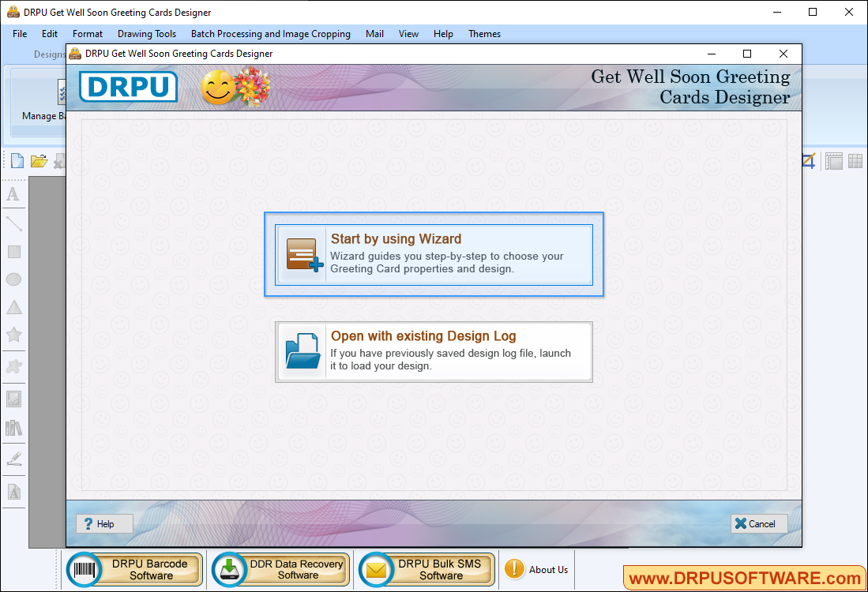Open the Themes menu
The width and height of the screenshot is (868, 592).
(484, 34)
